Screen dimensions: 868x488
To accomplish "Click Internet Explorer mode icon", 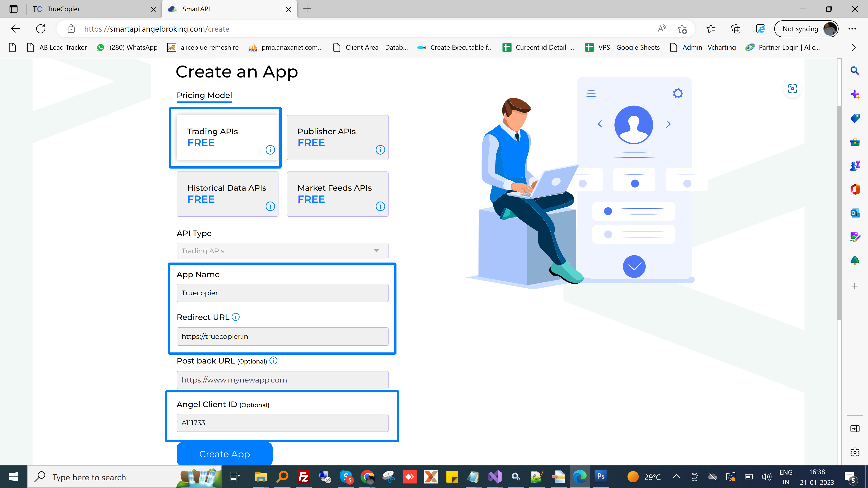I will [x=760, y=29].
